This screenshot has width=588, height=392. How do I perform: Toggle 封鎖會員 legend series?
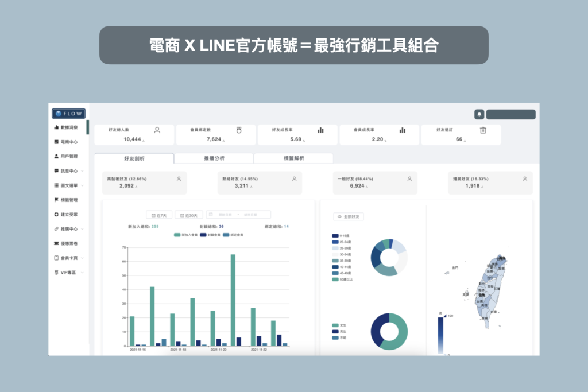click(x=210, y=235)
